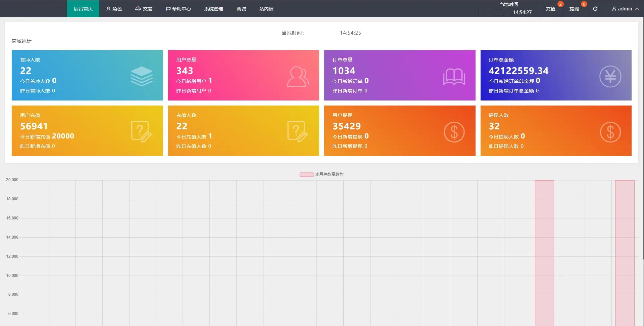Viewport: 644px width, 326px height.
Task: Click the last pink bar in the chart
Action: 625,253
